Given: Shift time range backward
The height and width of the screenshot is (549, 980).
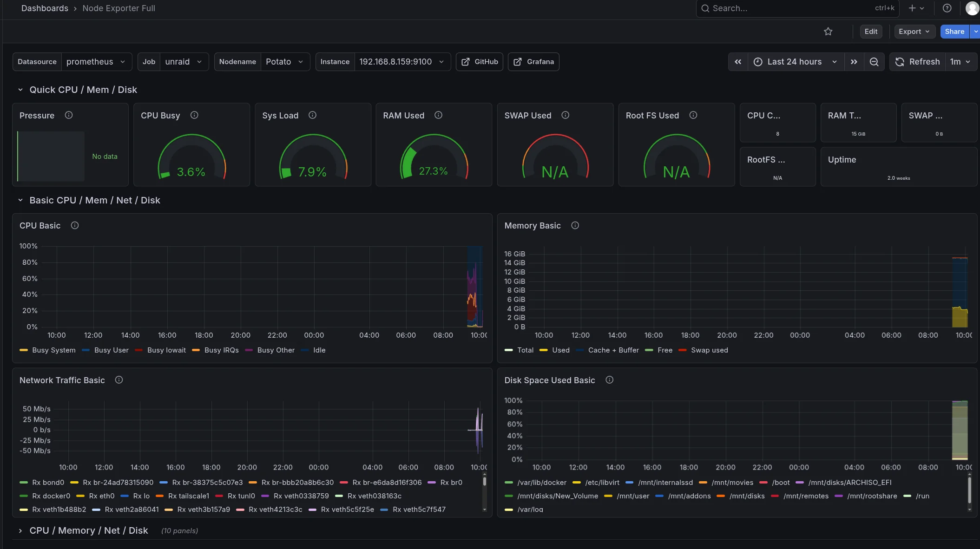Looking at the screenshot, I should point(738,62).
